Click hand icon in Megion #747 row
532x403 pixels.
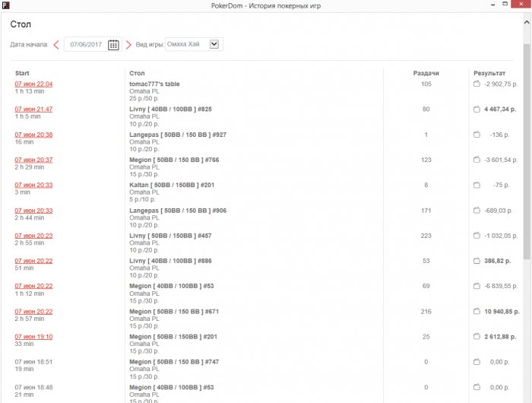pyautogui.click(x=477, y=362)
